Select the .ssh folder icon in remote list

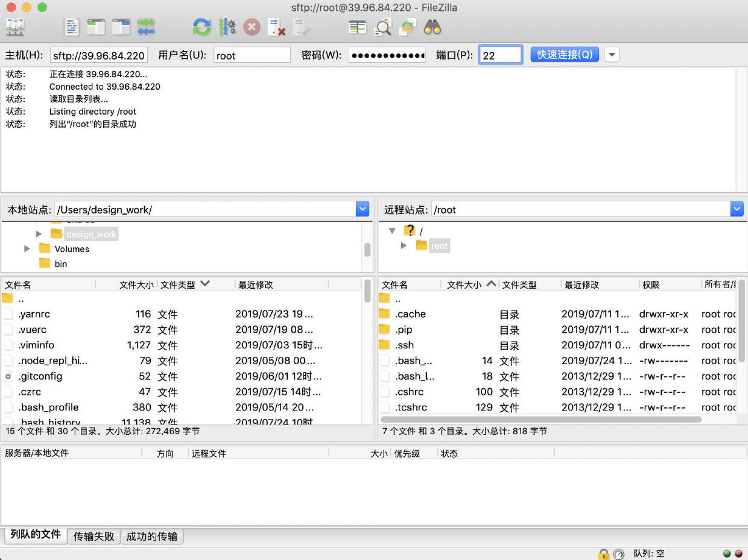384,345
